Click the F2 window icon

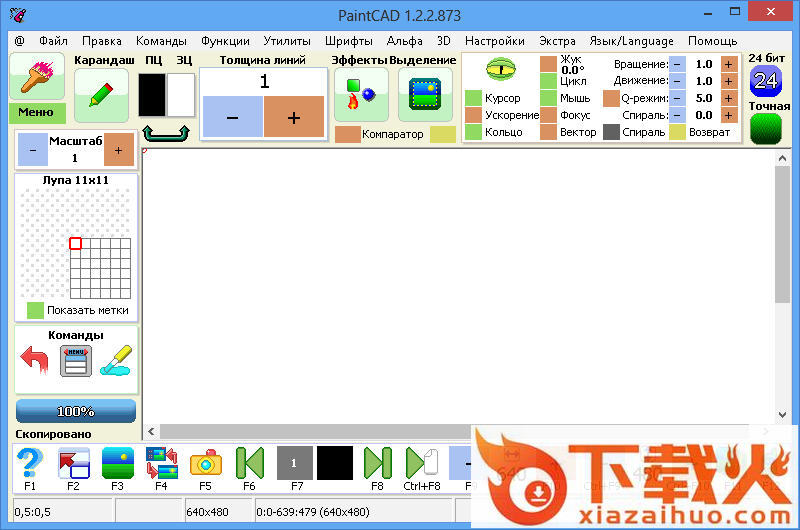point(74,463)
